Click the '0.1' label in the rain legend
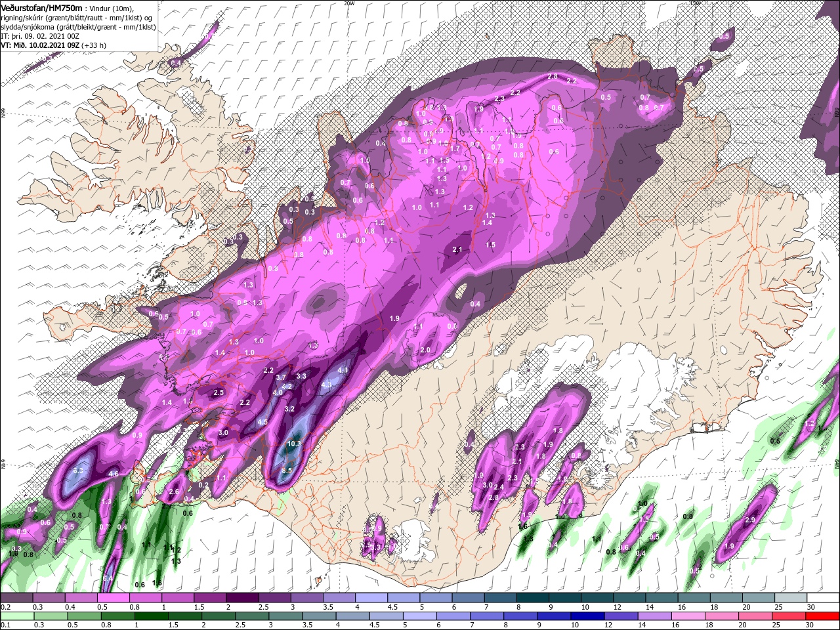The height and width of the screenshot is (630, 840). [5, 625]
